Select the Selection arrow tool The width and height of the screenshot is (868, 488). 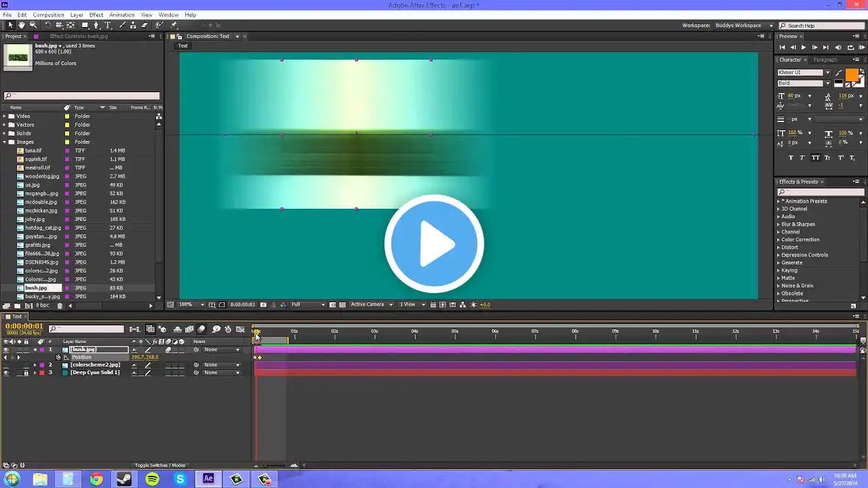point(10,25)
